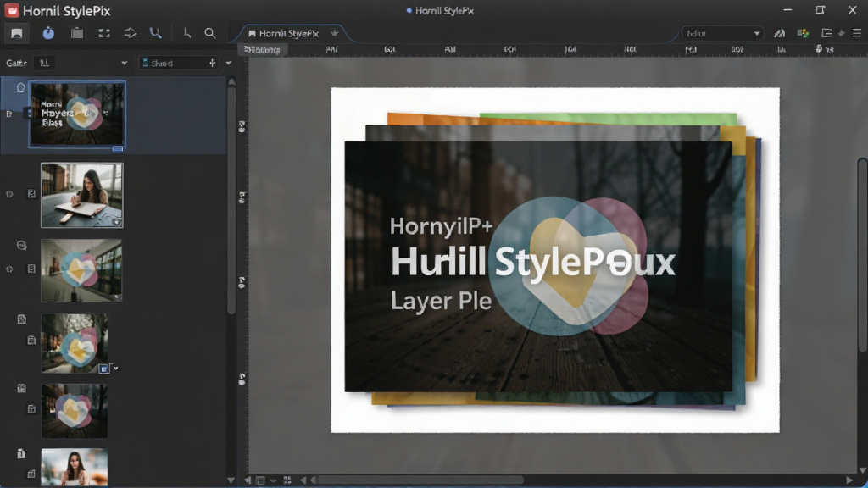Toggle visibility of the woman-at-desk layer
Viewport: 868px width, 488px height.
9,194
